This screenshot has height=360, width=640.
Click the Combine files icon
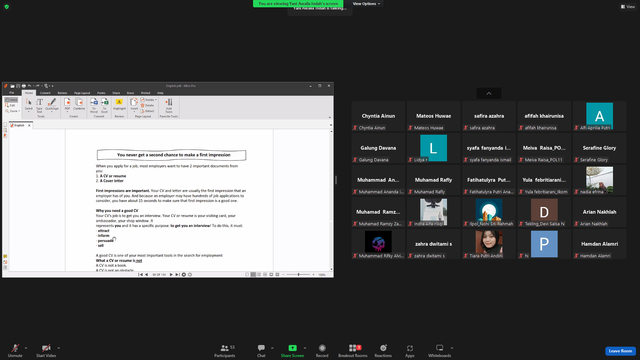(x=79, y=104)
